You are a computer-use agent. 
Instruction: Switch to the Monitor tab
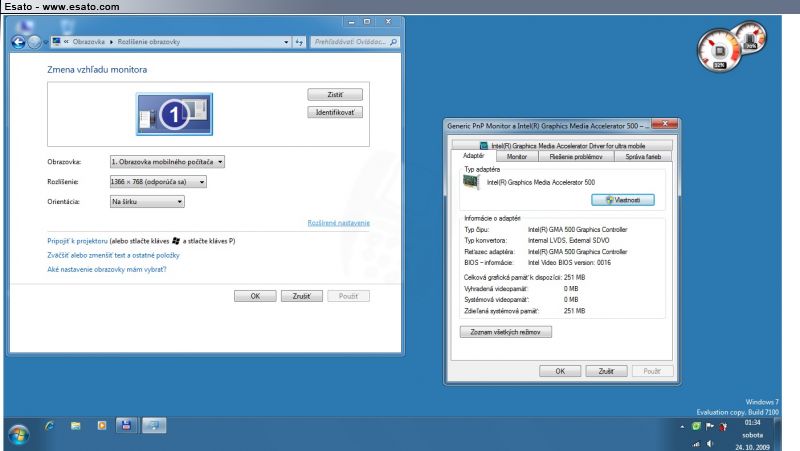point(517,157)
